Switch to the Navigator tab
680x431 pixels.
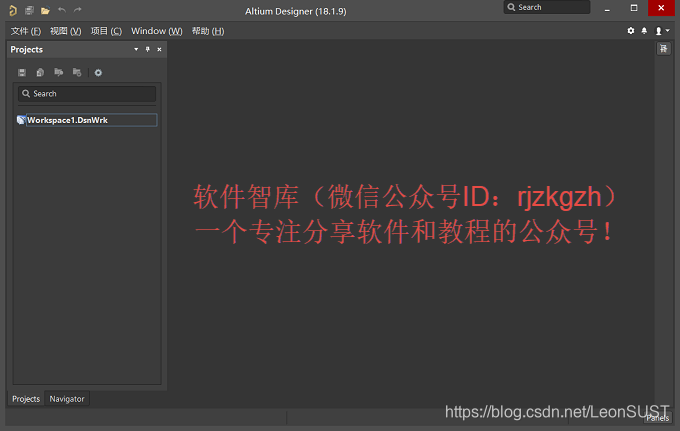pos(67,399)
